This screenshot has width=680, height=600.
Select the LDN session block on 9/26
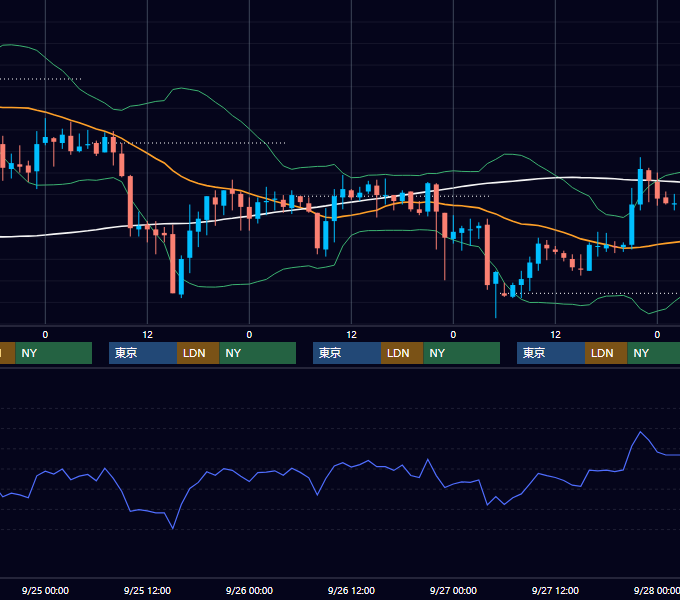point(402,353)
